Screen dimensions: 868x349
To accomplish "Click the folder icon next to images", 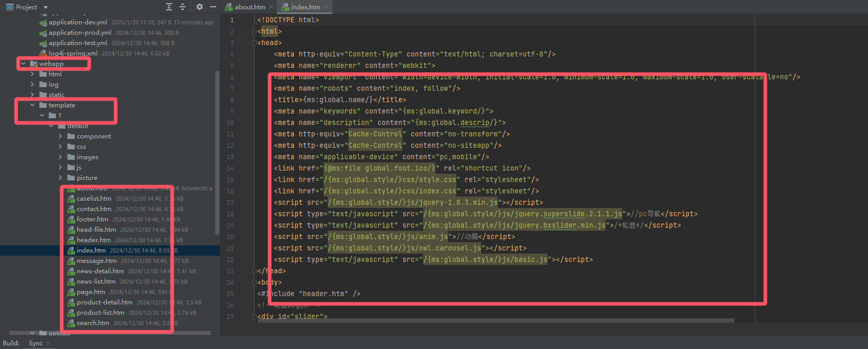I will 72,157.
